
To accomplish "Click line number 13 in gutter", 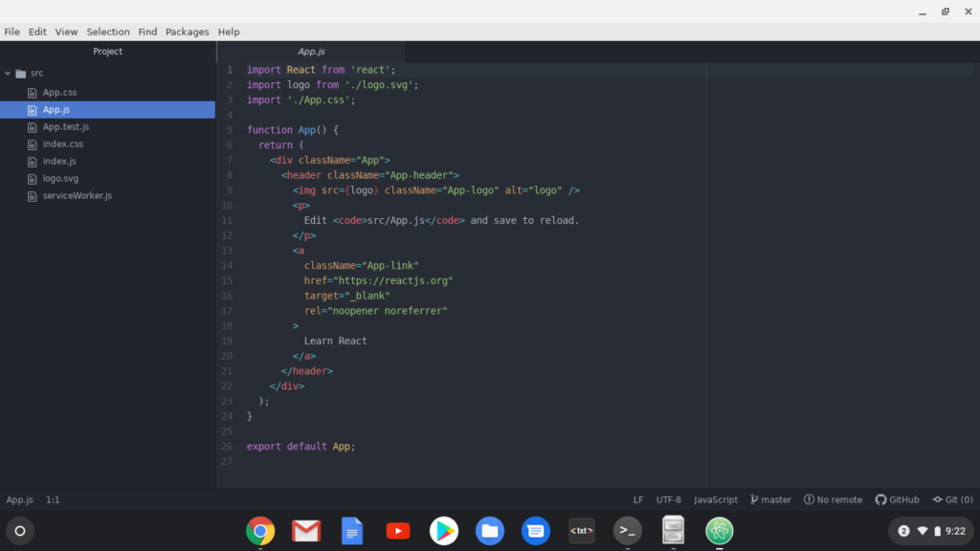I will click(226, 251).
